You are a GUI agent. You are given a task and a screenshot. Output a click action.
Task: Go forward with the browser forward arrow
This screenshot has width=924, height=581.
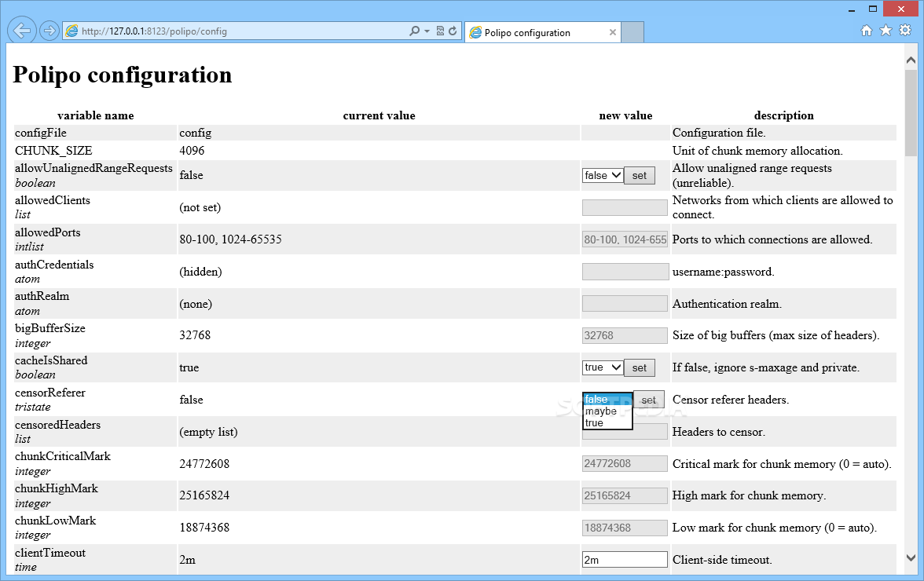49,31
